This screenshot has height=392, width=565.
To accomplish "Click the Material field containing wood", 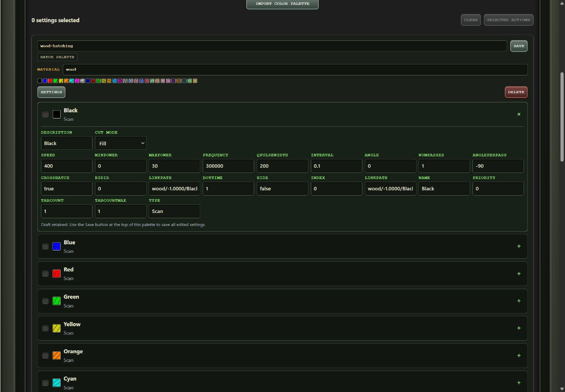I will (x=295, y=70).
